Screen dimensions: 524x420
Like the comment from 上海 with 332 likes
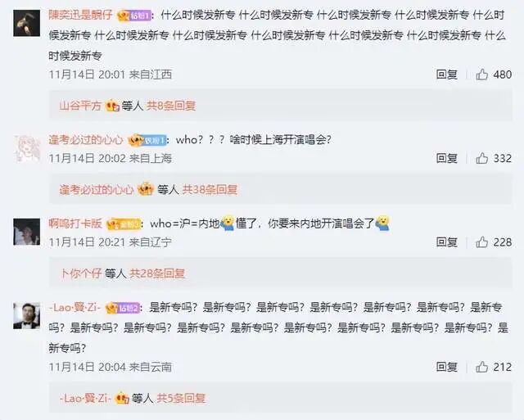pyautogui.click(x=481, y=158)
